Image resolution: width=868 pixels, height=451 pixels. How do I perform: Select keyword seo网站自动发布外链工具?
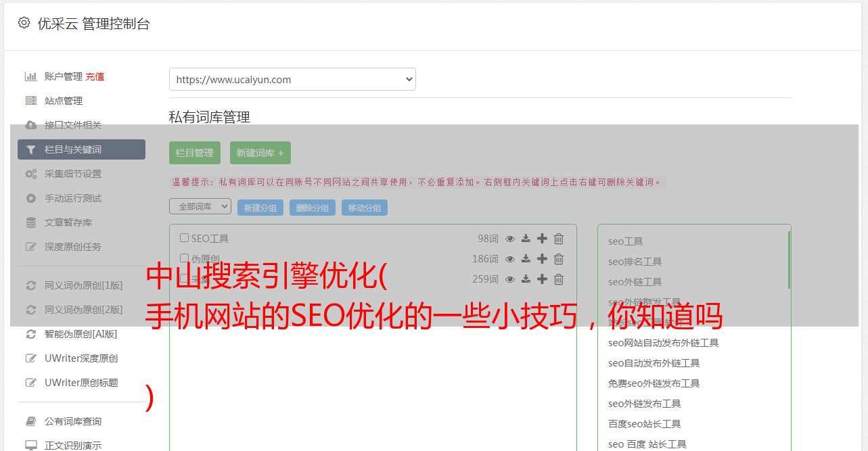pos(663,343)
